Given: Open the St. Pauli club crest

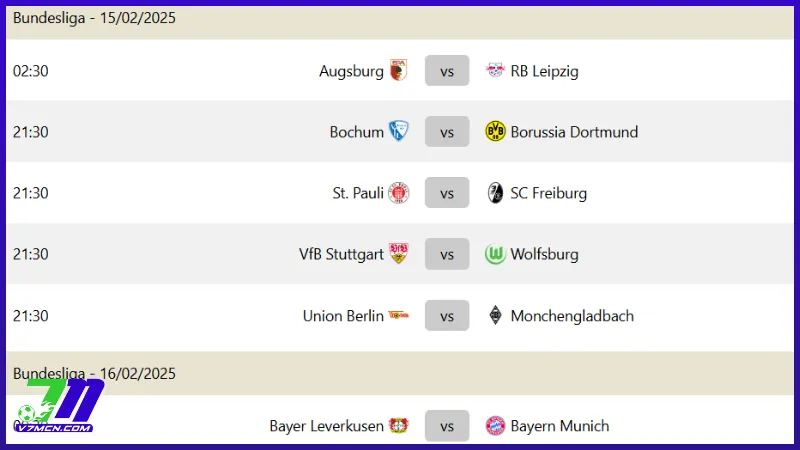Looking at the screenshot, I should (x=398, y=193).
